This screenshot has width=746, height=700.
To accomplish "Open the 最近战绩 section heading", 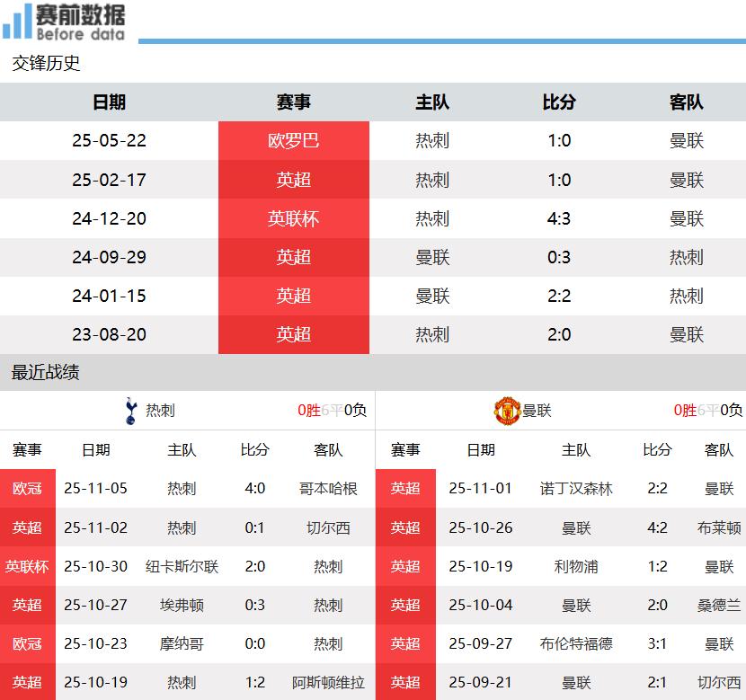I will [46, 373].
